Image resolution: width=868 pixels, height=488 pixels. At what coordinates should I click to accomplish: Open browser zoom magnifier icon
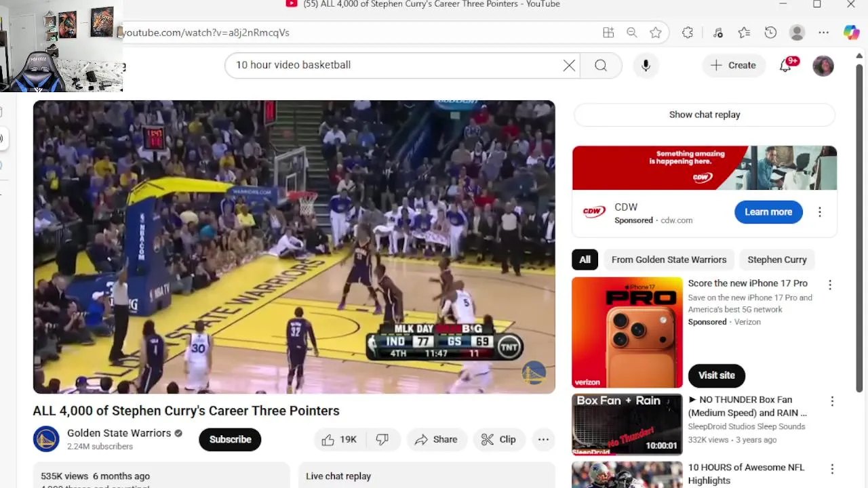tap(631, 33)
